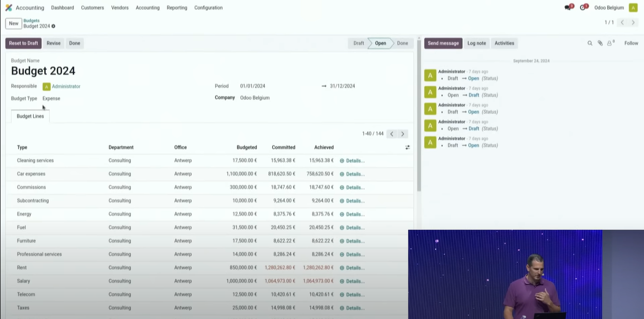The width and height of the screenshot is (644, 319).
Task: Show followers using the person icon
Action: 610,43
